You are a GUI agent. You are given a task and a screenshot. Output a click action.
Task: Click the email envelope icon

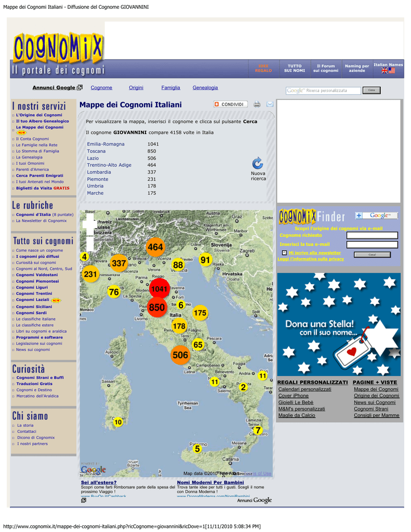270,104
